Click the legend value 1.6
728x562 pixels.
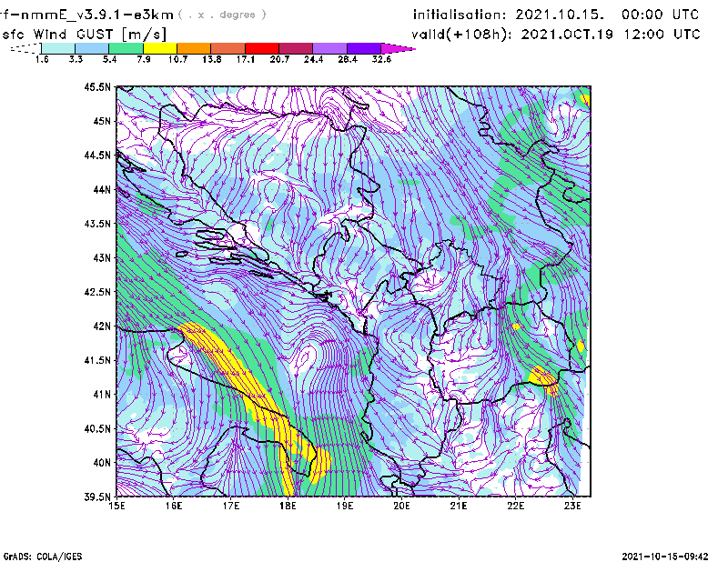42,59
